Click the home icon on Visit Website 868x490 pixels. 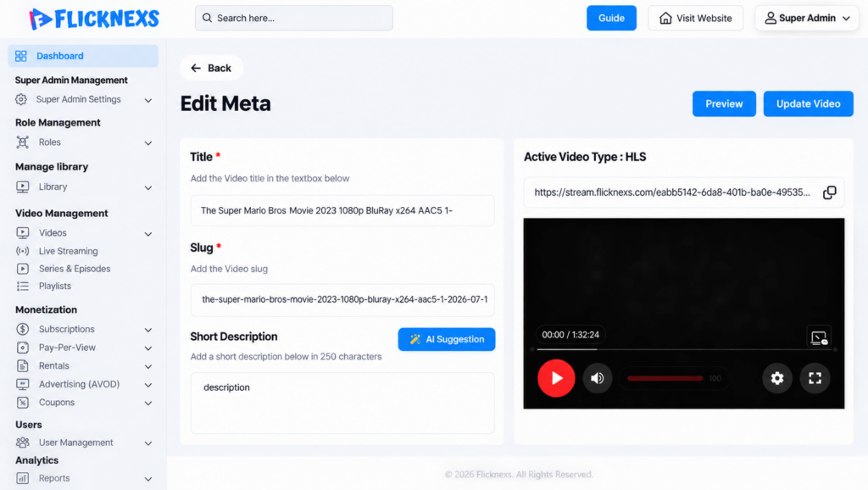(665, 19)
